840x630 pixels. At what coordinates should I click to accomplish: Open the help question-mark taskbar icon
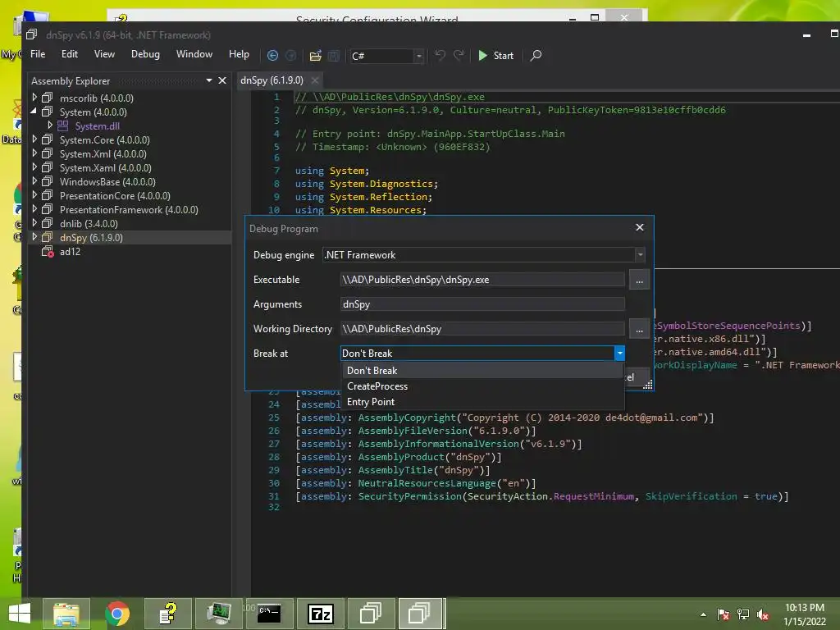168,614
